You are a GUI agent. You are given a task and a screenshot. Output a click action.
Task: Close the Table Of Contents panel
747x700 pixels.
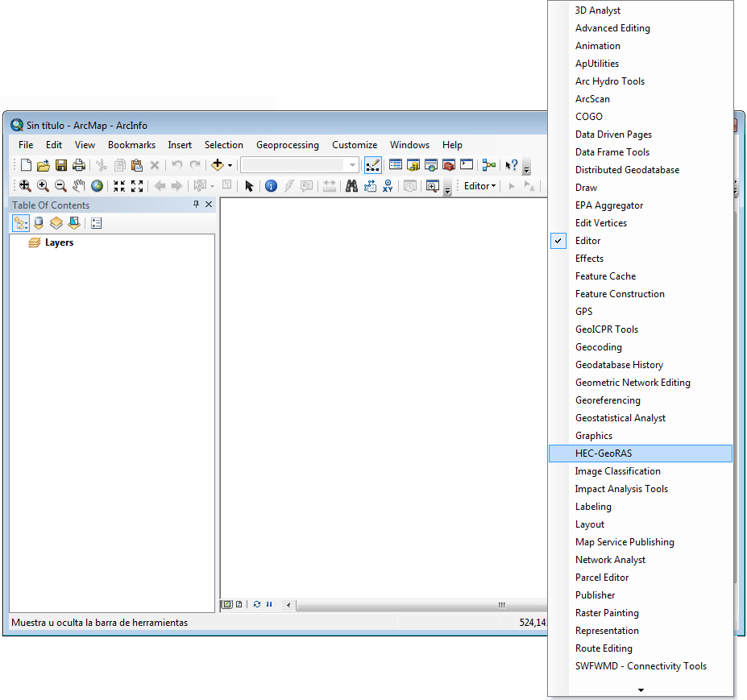click(x=209, y=205)
